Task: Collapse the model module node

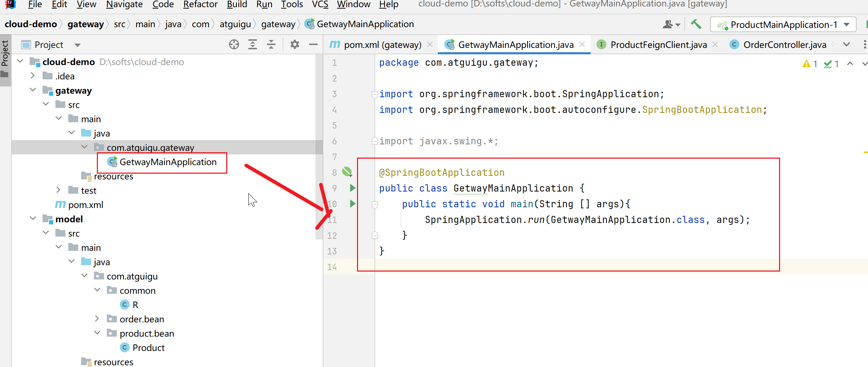Action: coord(33,218)
